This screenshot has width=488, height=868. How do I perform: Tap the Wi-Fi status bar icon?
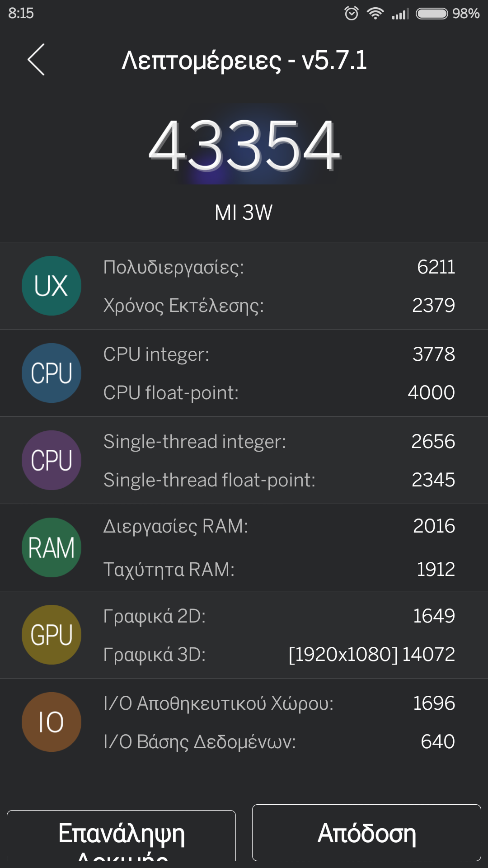coord(375,14)
